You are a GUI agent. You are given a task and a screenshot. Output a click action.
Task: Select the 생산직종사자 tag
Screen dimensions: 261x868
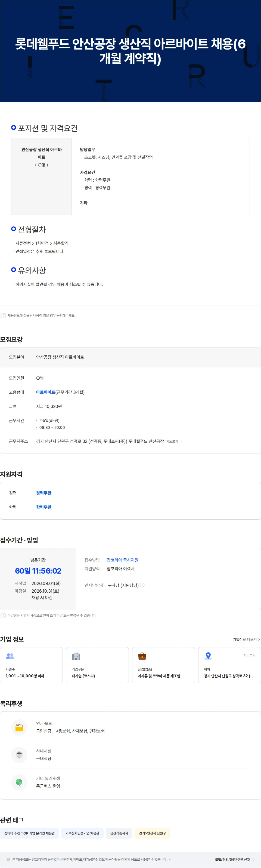pyautogui.click(x=119, y=833)
